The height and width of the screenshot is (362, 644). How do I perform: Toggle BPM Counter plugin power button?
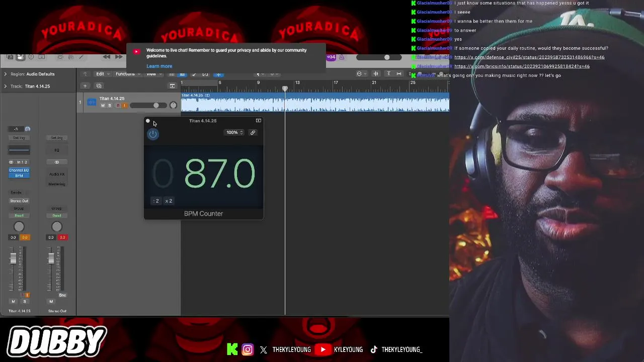(153, 134)
